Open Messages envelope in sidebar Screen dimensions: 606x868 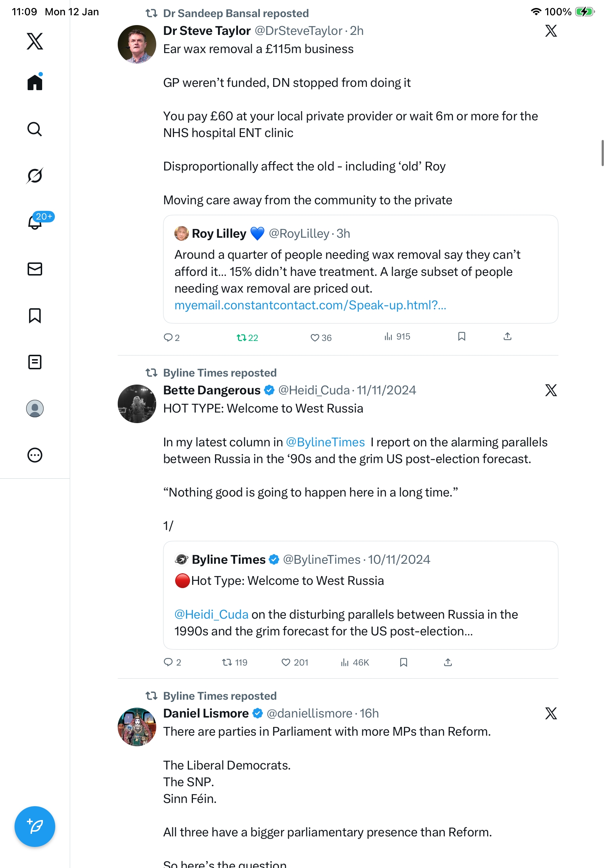point(35,269)
